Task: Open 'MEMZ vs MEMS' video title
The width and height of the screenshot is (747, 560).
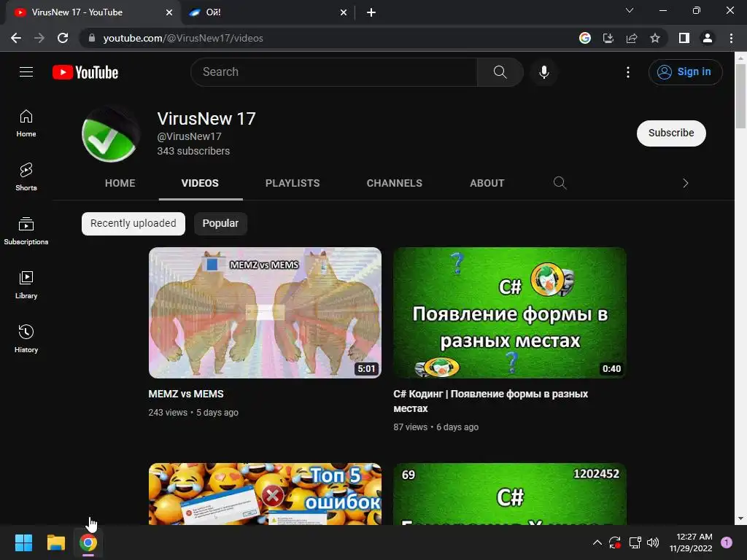Action: pyautogui.click(x=186, y=394)
